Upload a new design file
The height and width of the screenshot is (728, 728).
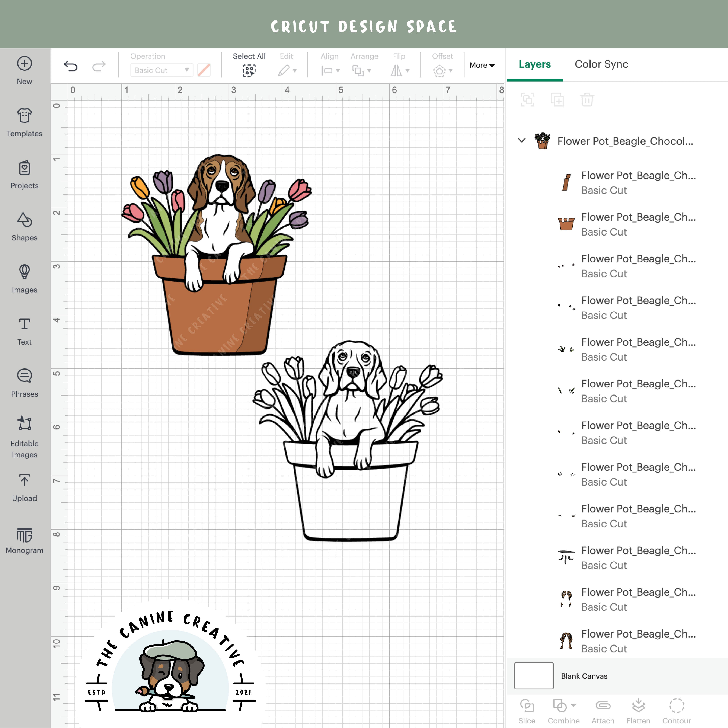(24, 487)
